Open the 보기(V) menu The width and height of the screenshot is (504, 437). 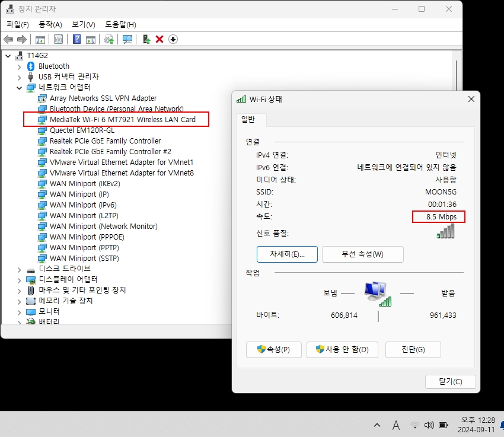tap(84, 24)
